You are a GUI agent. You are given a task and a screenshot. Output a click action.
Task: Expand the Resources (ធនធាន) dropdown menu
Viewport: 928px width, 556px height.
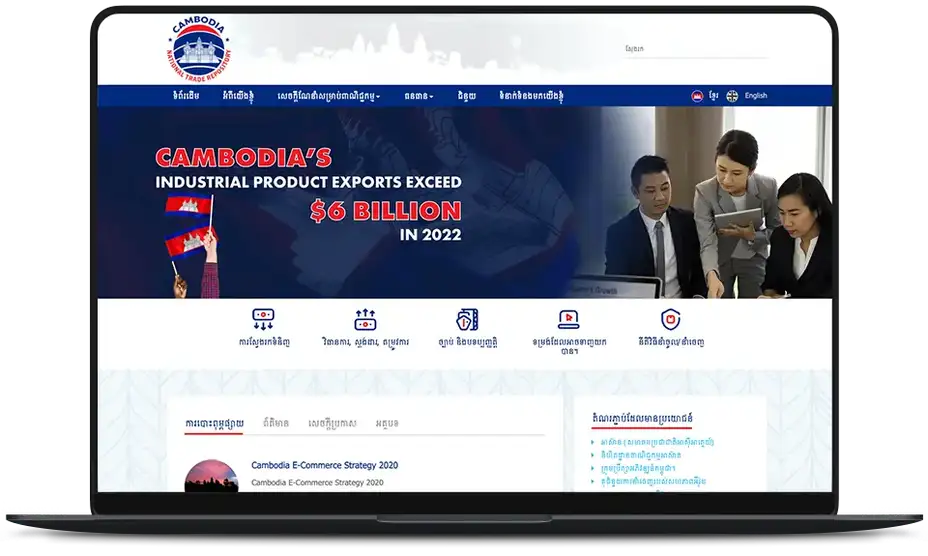point(419,96)
